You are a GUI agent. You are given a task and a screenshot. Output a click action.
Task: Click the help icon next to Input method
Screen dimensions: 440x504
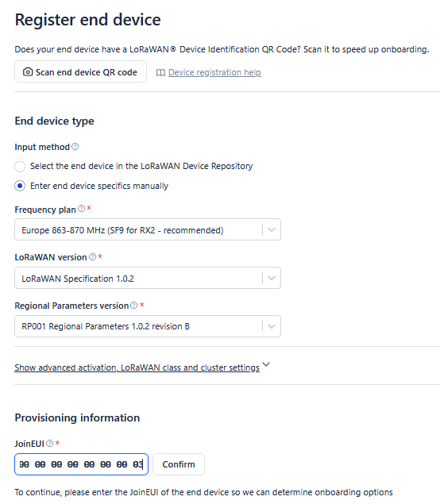tap(75, 147)
